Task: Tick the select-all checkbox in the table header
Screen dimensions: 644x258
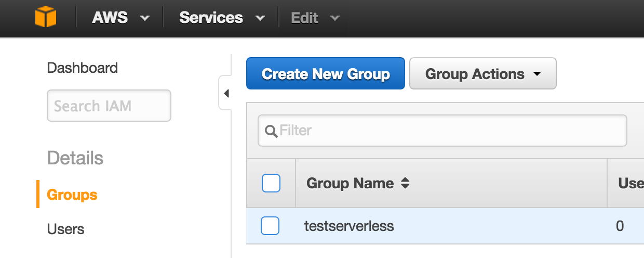Action: [x=271, y=183]
